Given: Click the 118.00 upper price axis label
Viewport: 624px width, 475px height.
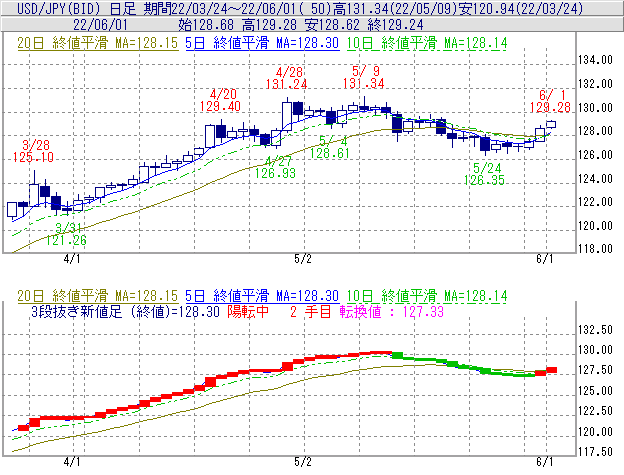Looking at the screenshot, I should (x=595, y=249).
